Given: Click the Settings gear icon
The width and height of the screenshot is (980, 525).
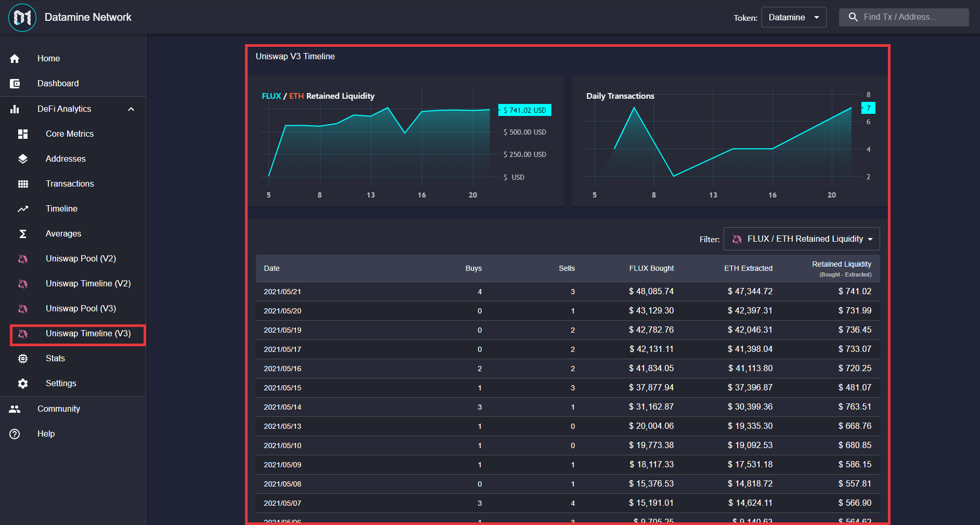Looking at the screenshot, I should 23,384.
